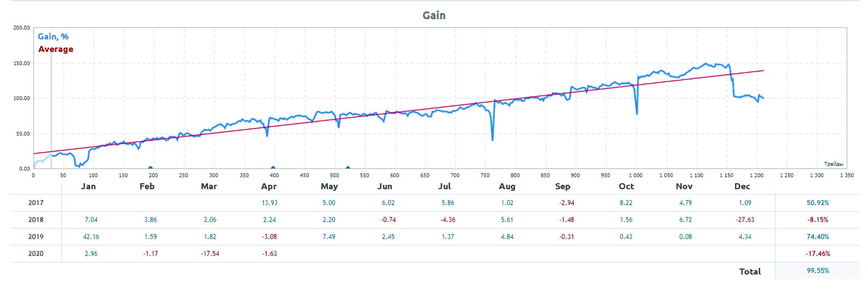
Task: Select the 2017 row label
Action: tap(36, 203)
